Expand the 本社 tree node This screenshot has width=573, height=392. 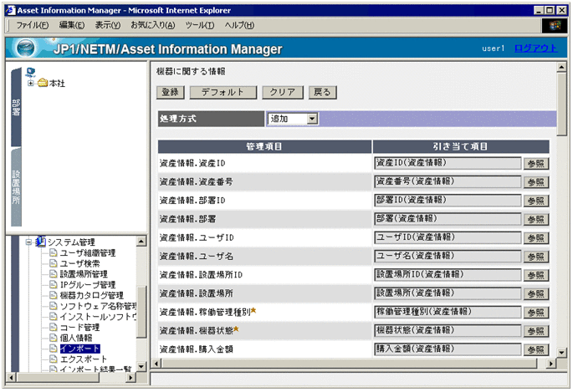[x=31, y=83]
